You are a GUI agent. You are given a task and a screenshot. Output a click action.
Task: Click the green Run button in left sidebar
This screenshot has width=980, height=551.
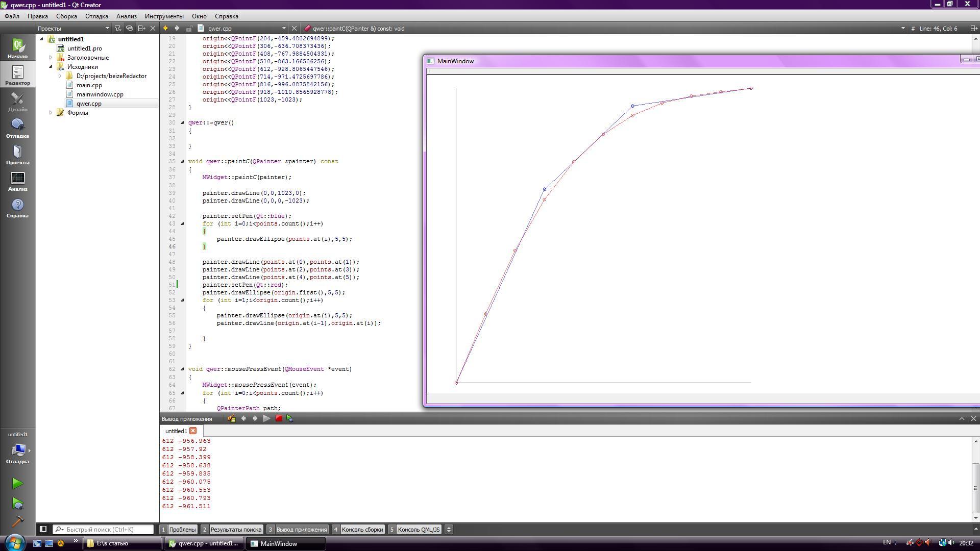click(17, 483)
